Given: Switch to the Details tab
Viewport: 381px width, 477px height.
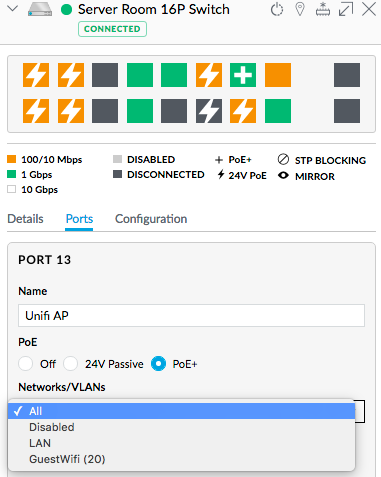Looking at the screenshot, I should coord(25,219).
